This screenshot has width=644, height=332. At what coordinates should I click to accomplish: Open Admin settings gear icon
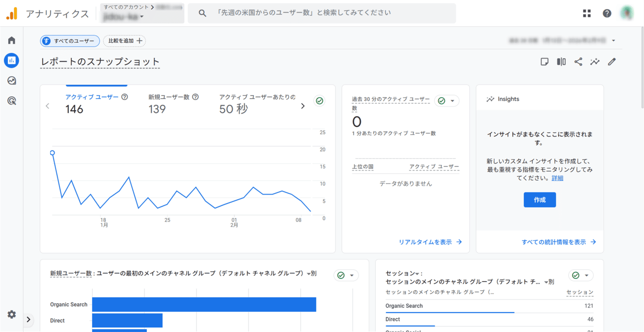tap(12, 314)
